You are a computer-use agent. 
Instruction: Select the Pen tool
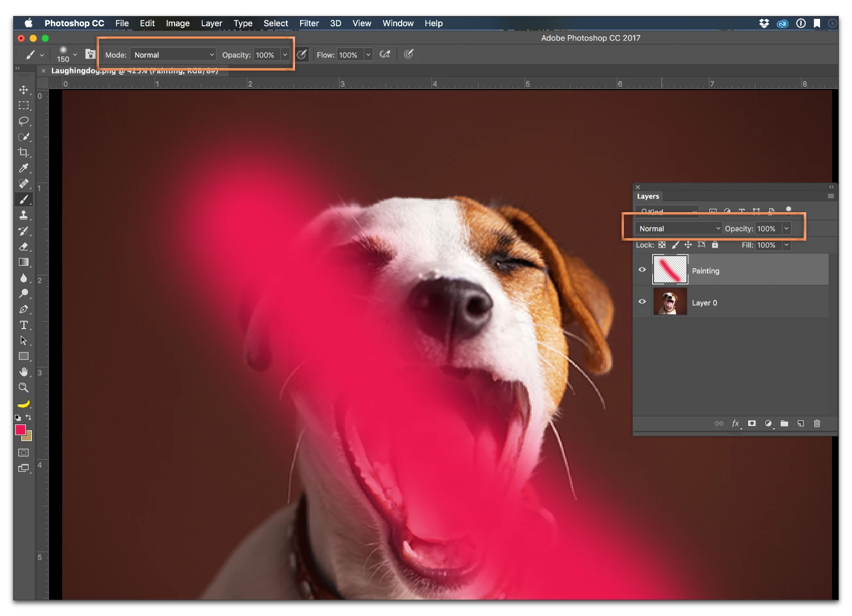pyautogui.click(x=23, y=309)
